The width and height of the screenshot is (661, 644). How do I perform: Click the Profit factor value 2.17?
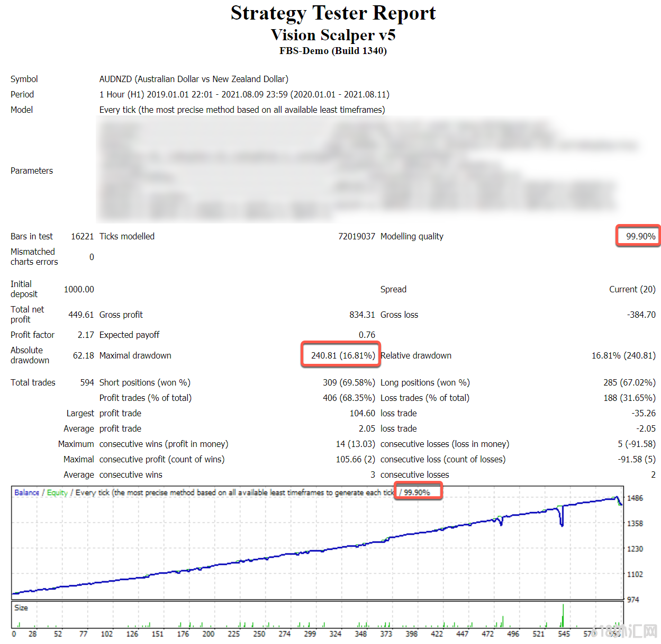86,335
